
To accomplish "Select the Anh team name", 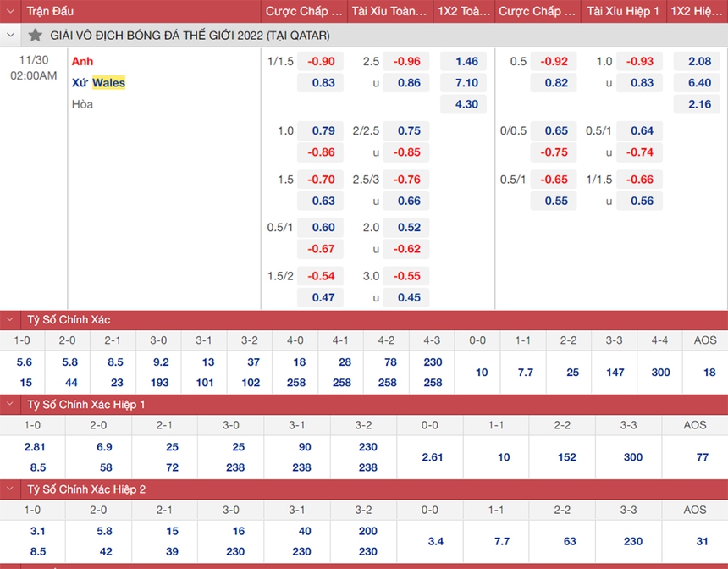I will tap(82, 61).
